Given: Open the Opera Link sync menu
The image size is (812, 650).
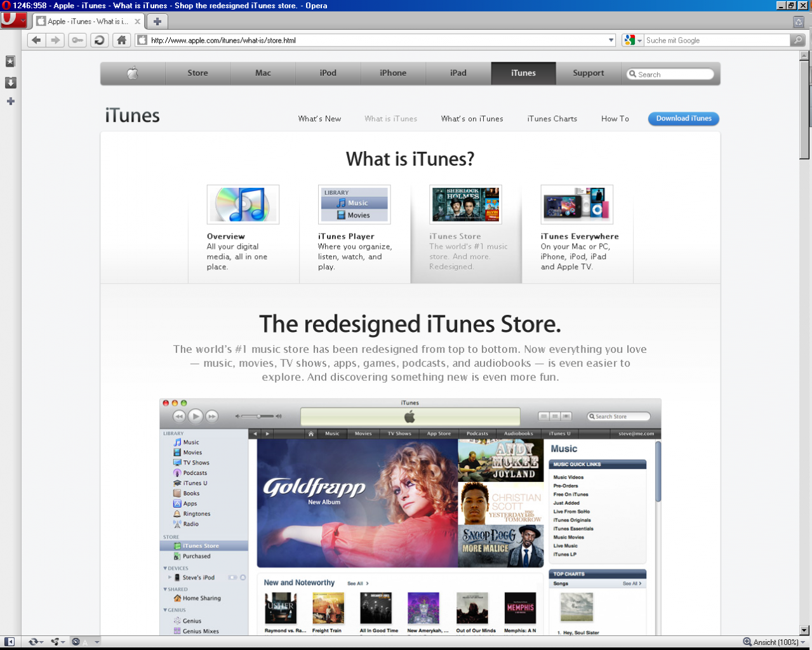Looking at the screenshot, I should click(36, 642).
